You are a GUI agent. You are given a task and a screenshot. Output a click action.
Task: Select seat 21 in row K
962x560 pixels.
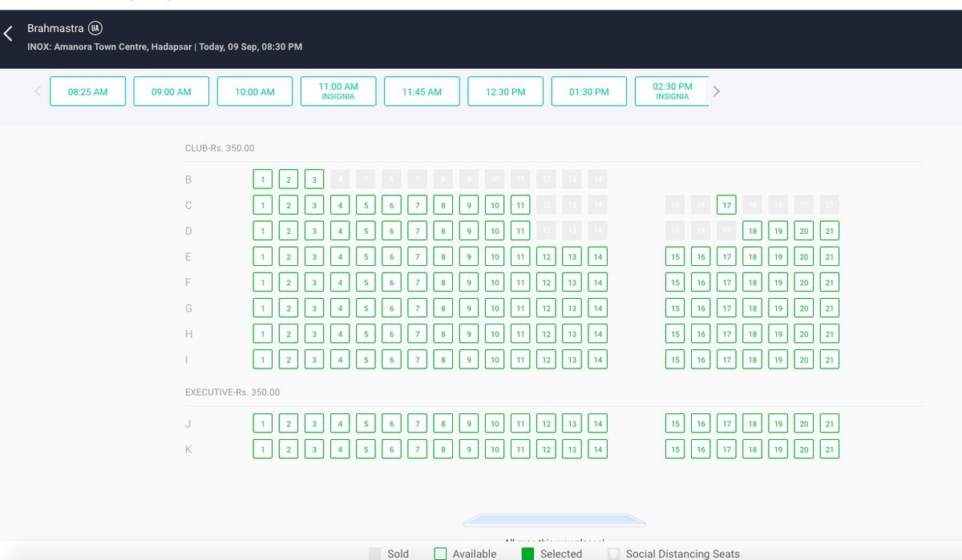coord(830,449)
